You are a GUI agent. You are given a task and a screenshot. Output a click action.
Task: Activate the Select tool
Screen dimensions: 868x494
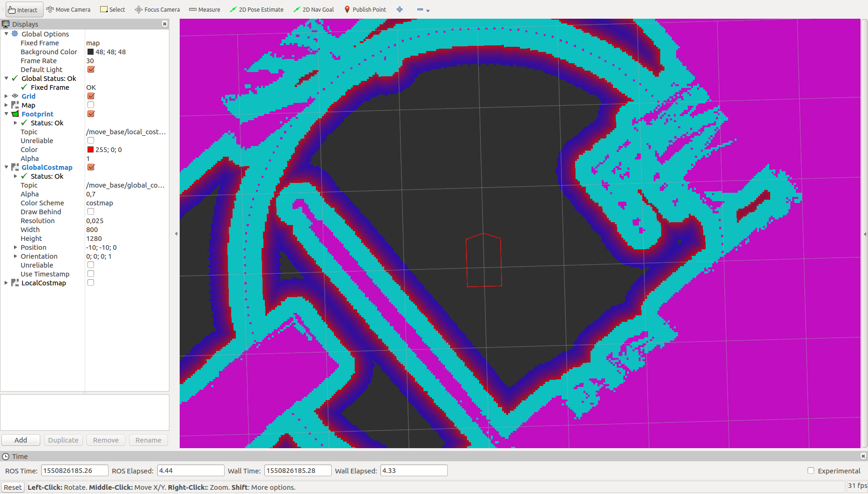point(113,9)
